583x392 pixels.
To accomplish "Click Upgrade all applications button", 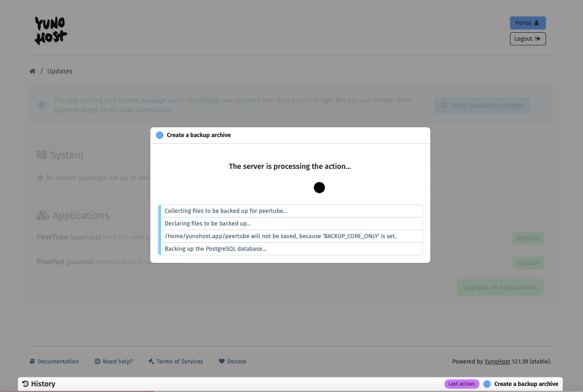I will tap(500, 287).
